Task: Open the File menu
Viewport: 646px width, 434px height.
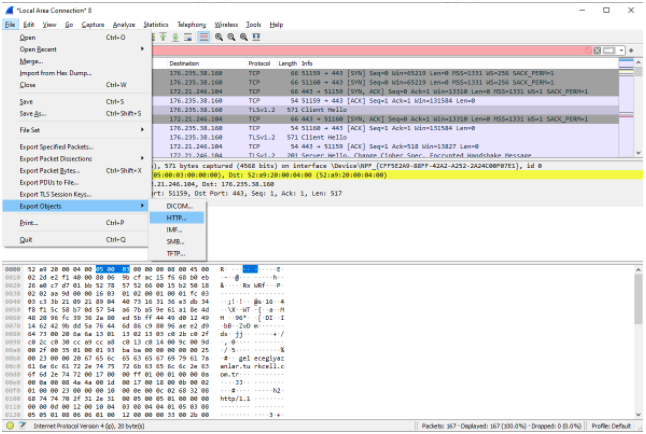Action: 10,25
